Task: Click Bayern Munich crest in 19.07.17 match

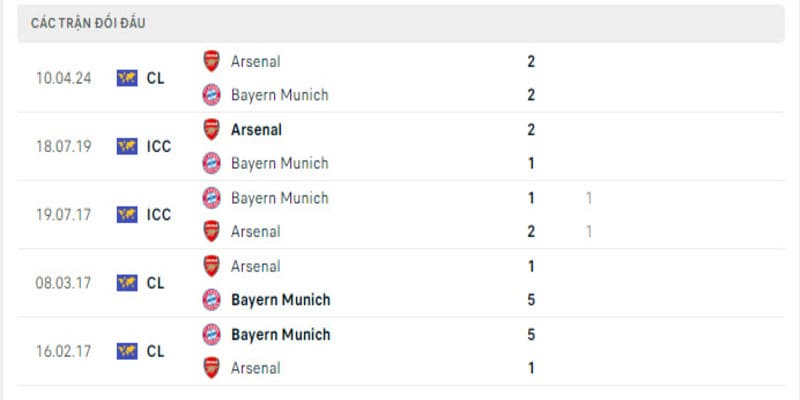Action: [211, 197]
